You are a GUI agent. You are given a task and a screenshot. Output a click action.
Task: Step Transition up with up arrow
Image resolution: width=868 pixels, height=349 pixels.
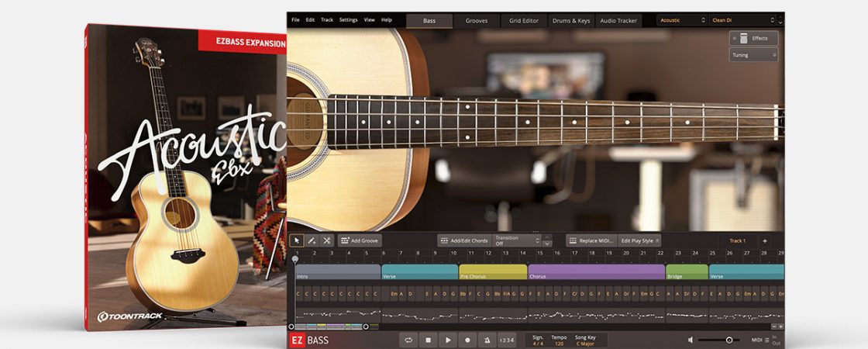547,237
